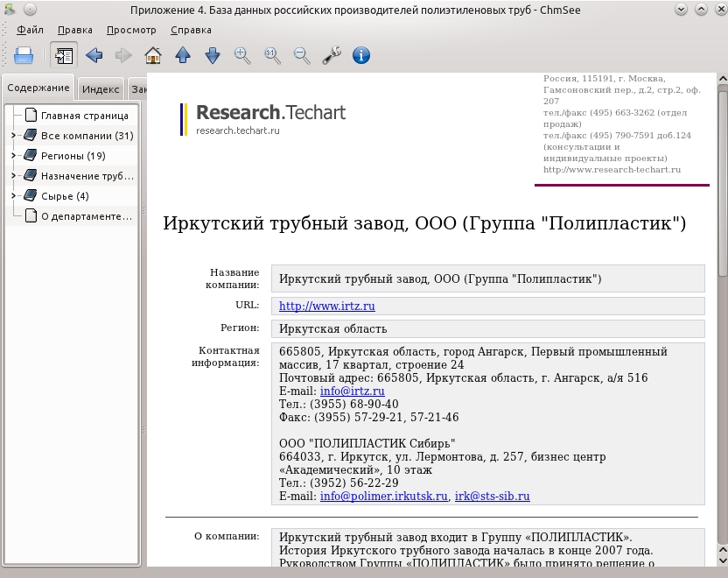This screenshot has width=728, height=578.
Task: Open О департаменте tree entry
Action: coord(87,216)
